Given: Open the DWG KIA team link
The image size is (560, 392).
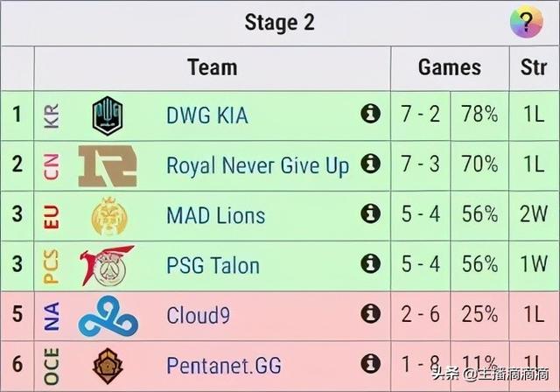Looking at the screenshot, I should pyautogui.click(x=207, y=115).
